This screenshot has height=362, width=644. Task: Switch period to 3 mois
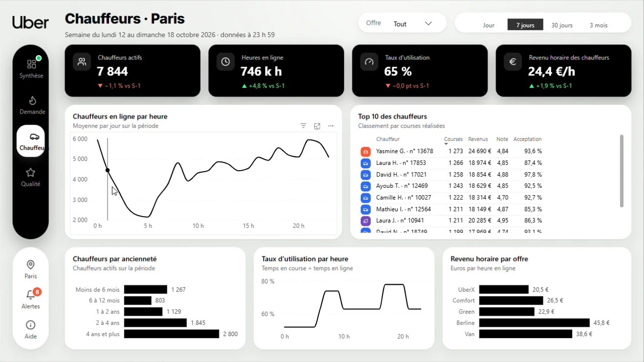598,25
